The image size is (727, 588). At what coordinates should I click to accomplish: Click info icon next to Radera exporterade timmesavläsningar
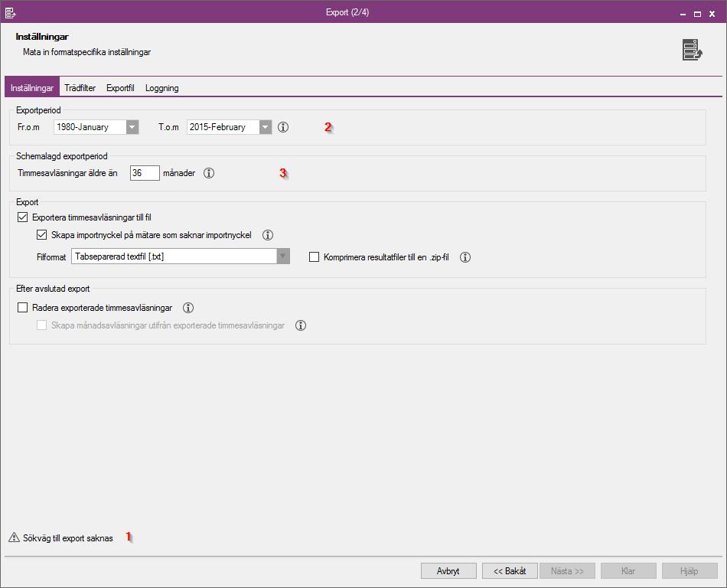(x=187, y=308)
